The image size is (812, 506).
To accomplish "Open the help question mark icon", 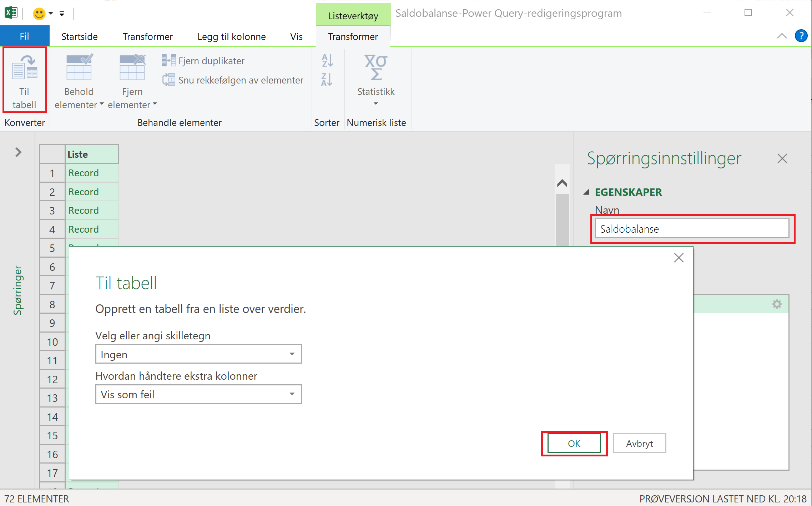I will [801, 36].
